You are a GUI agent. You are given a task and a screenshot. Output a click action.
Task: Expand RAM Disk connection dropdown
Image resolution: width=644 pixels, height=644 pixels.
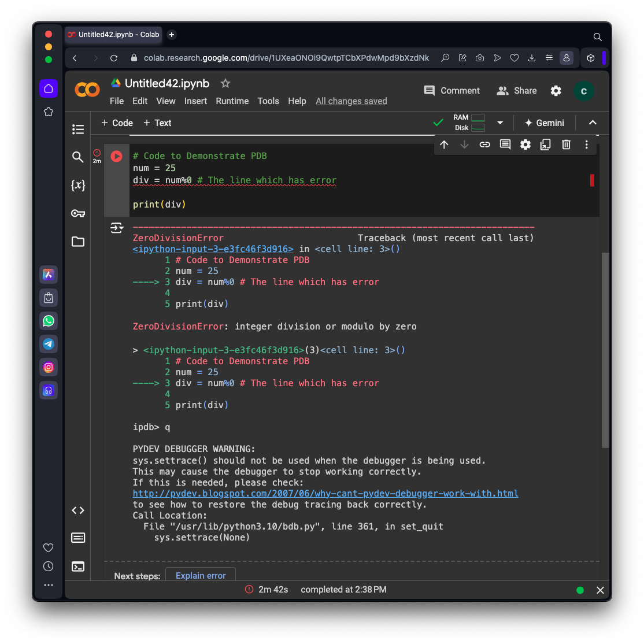pos(500,123)
